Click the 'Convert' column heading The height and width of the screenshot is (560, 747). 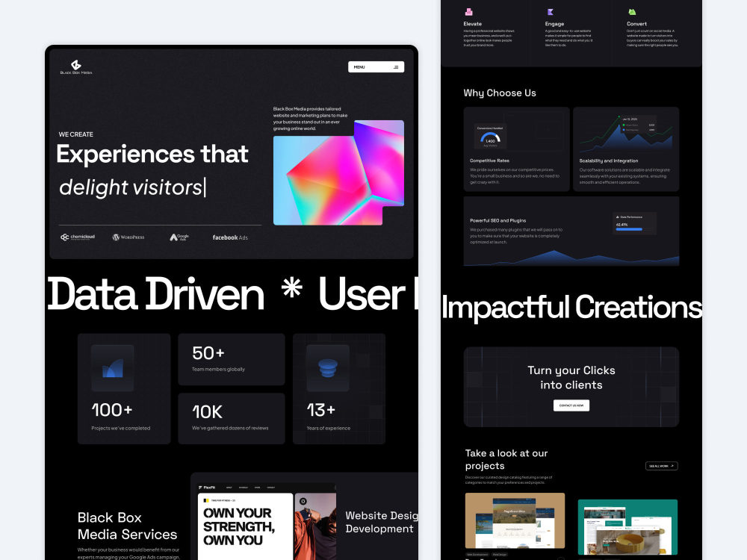pyautogui.click(x=637, y=24)
